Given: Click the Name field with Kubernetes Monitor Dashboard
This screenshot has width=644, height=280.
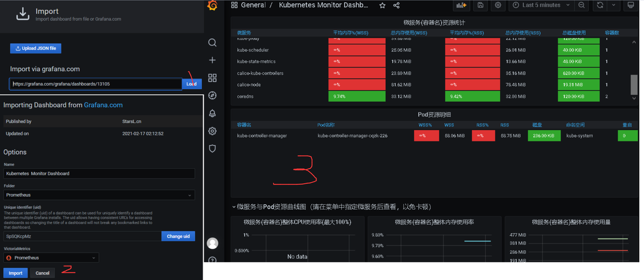Looking at the screenshot, I should pyautogui.click(x=99, y=174).
